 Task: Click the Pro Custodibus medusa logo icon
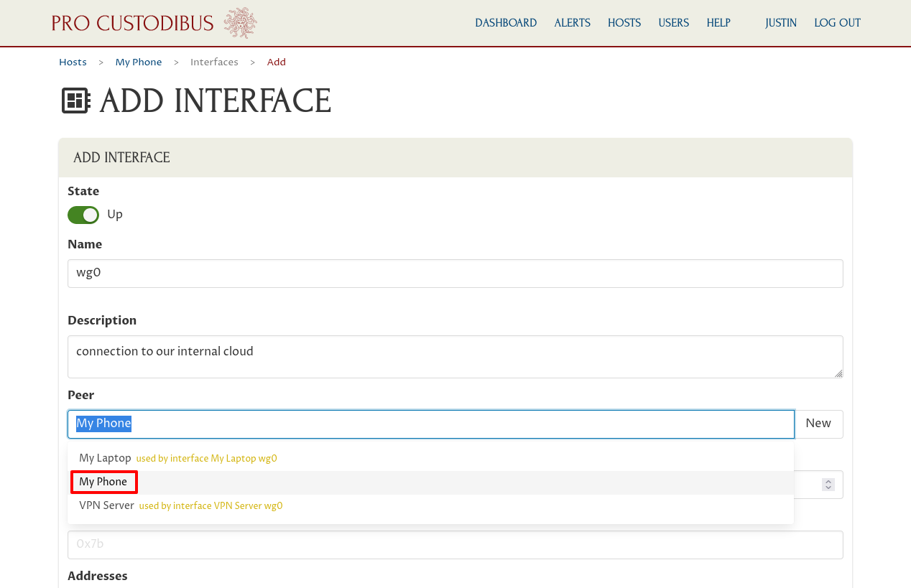[x=241, y=23]
